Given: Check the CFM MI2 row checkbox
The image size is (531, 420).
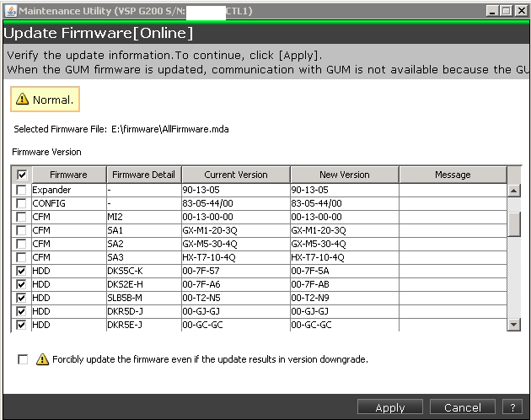Looking at the screenshot, I should 21,217.
